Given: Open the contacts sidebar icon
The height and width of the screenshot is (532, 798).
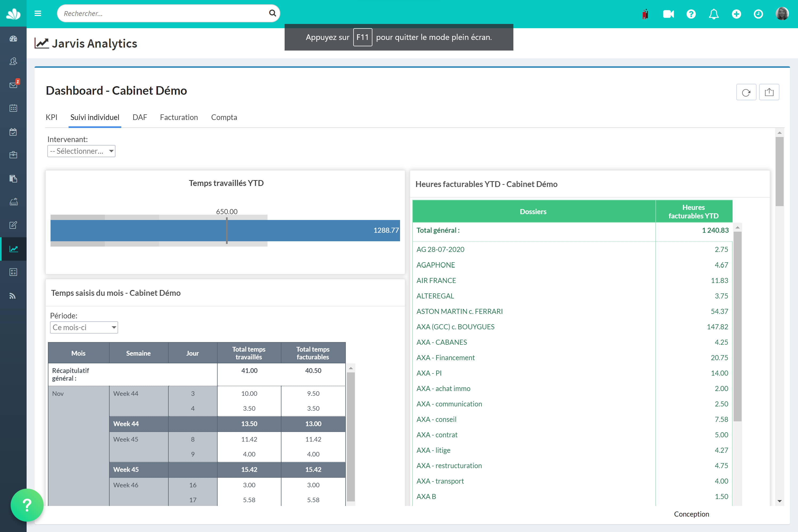Looking at the screenshot, I should 13,61.
